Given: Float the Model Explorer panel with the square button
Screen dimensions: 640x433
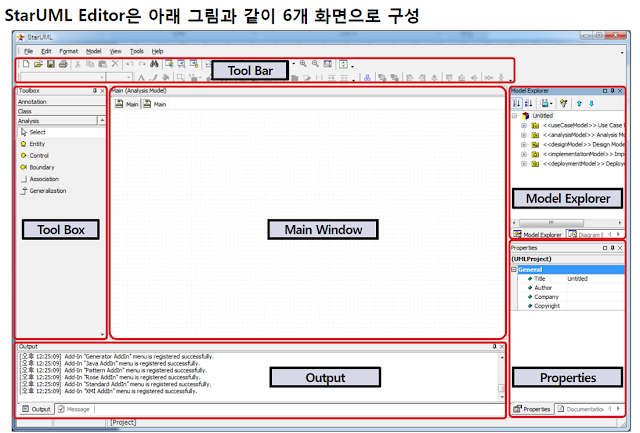Looking at the screenshot, I should tap(605, 91).
